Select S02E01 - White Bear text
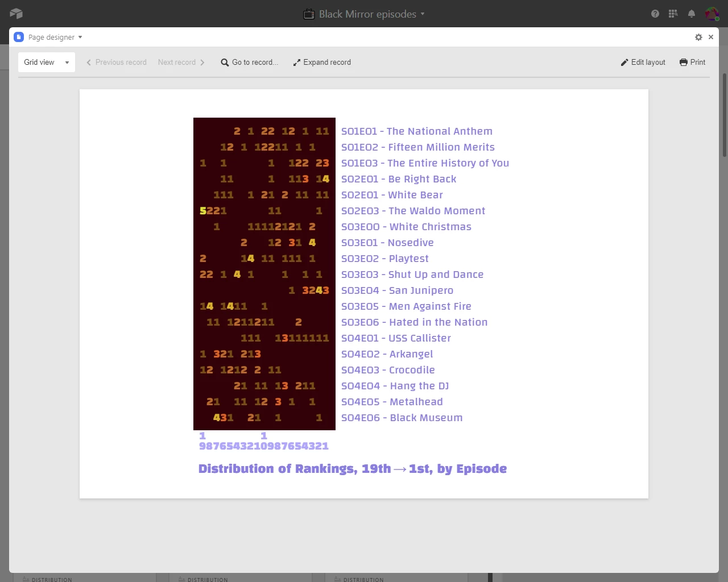The width and height of the screenshot is (728, 582). click(x=392, y=195)
